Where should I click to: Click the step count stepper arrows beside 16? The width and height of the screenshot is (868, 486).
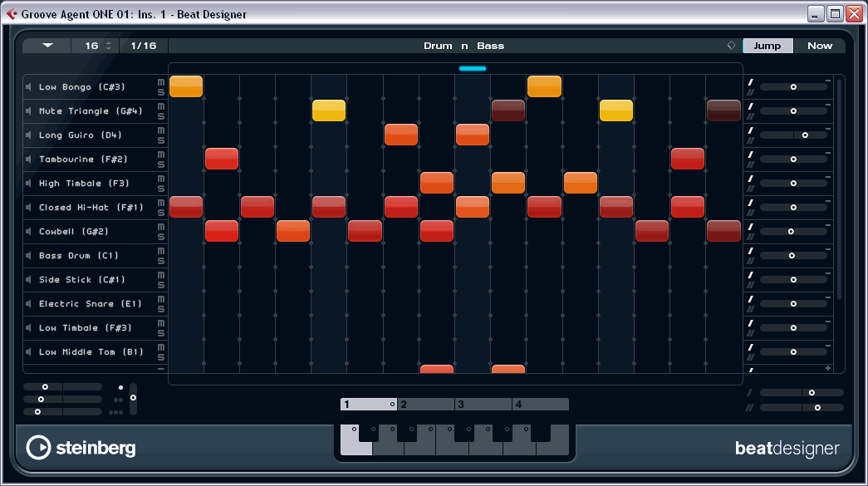[109, 46]
